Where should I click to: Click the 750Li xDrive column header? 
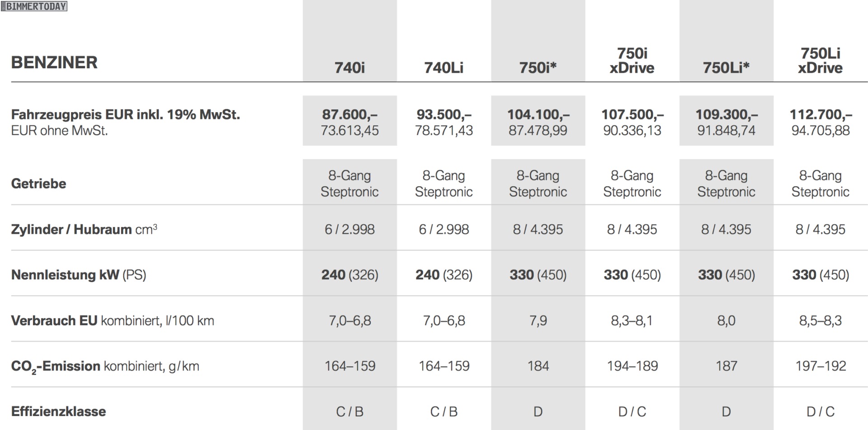pos(820,61)
